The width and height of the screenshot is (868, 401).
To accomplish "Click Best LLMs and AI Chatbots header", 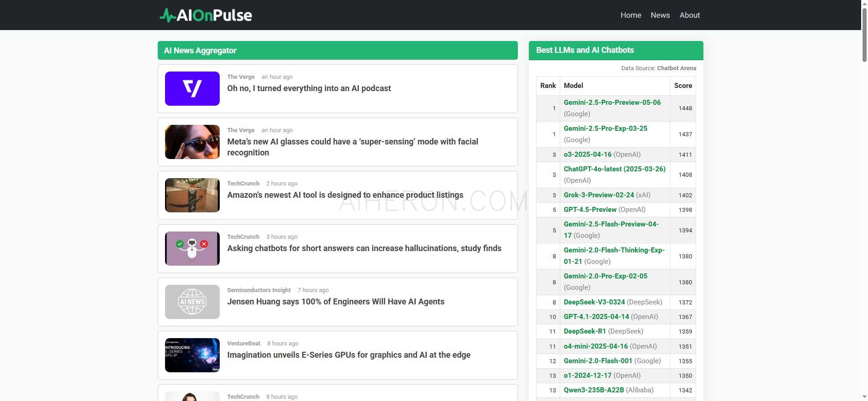I will [616, 51].
